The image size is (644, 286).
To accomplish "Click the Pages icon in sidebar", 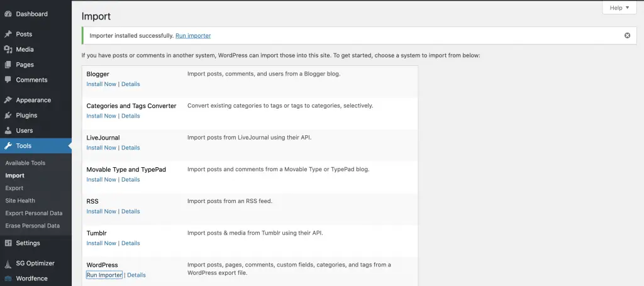I will (8, 65).
